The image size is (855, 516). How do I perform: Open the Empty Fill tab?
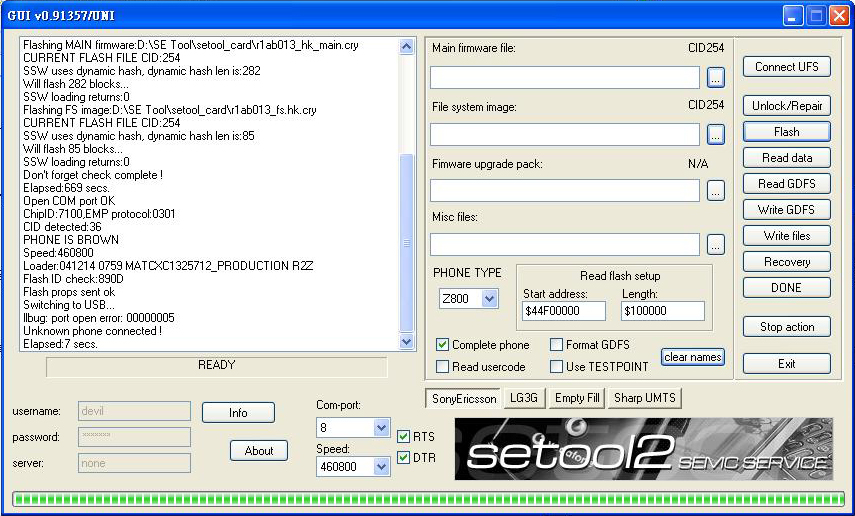(577, 398)
